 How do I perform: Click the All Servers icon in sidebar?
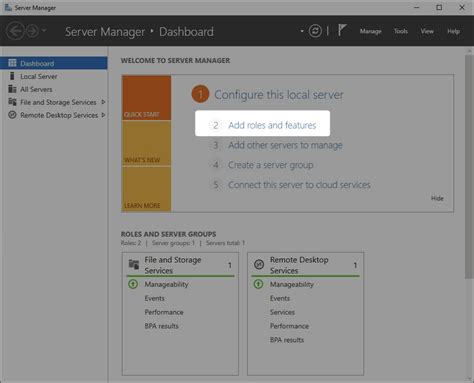point(12,89)
